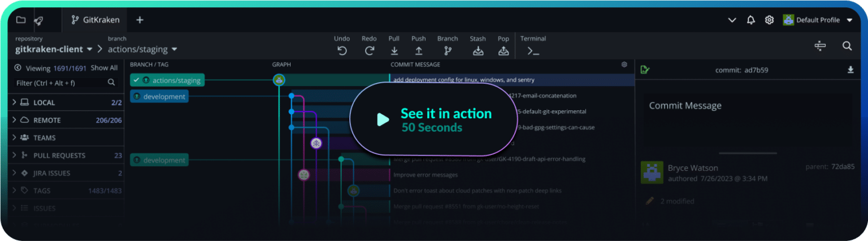868x241 pixels.
Task: Click the TEAMS people icon
Action: (x=24, y=137)
